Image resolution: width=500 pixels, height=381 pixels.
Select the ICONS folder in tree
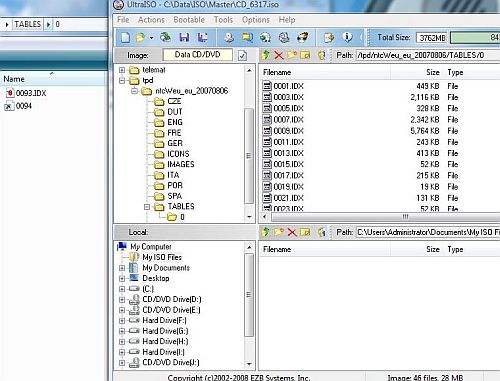178,154
